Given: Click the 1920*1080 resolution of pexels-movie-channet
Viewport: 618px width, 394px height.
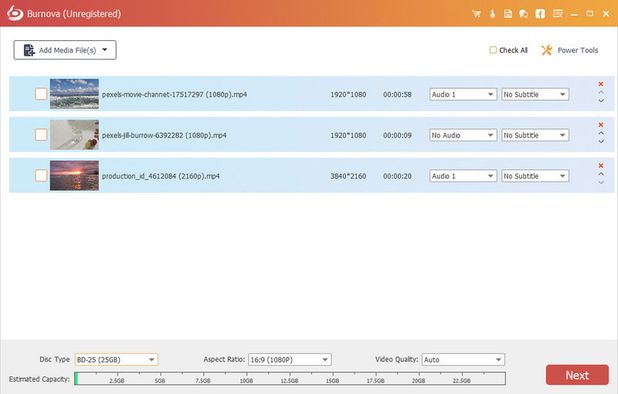Looking at the screenshot, I should click(348, 95).
